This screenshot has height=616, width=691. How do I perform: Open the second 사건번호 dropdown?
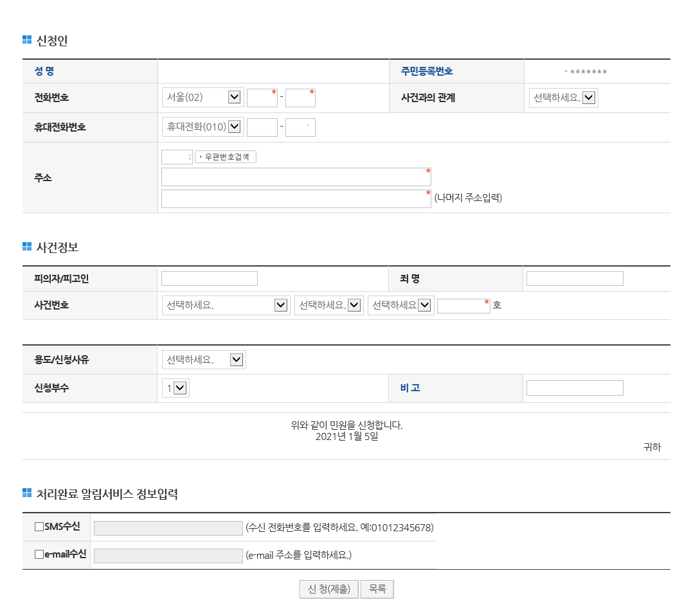328,305
